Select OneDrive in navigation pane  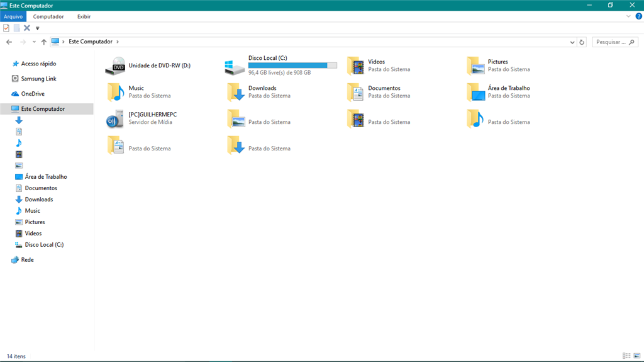[x=33, y=94]
